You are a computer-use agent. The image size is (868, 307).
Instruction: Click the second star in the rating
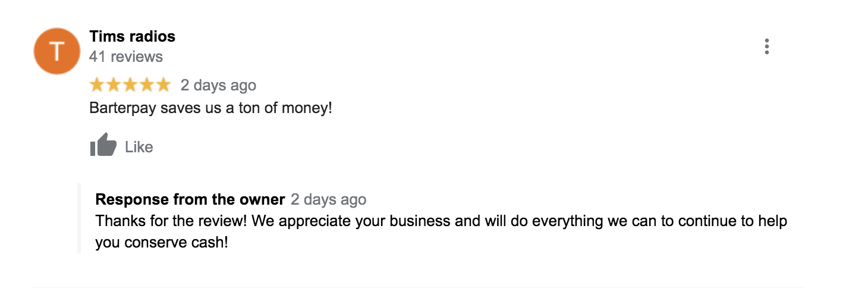tap(114, 86)
